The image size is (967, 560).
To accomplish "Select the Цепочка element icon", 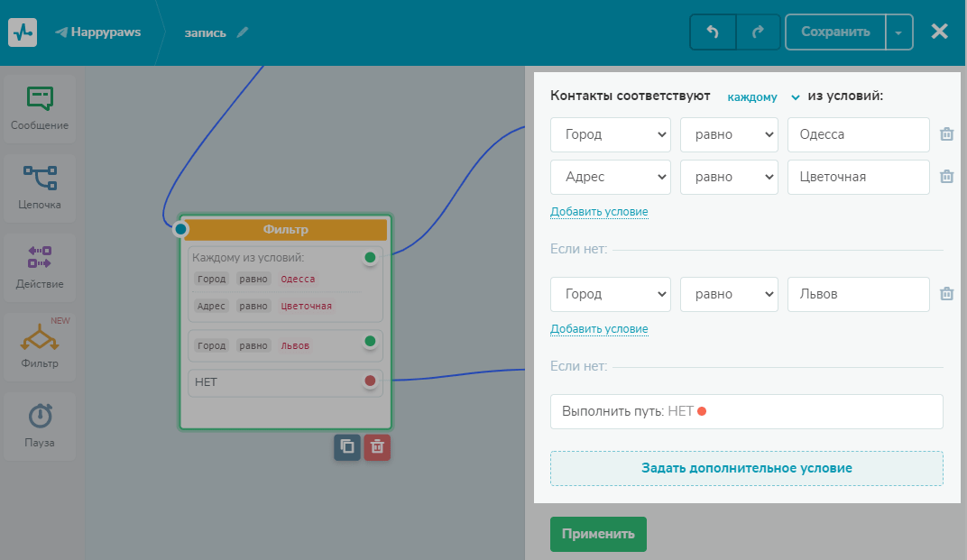I will [40, 178].
